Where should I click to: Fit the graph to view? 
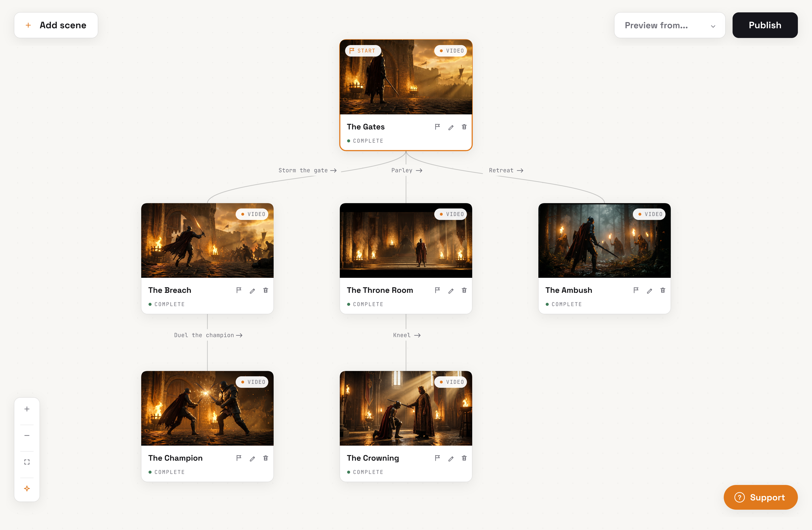pos(27,462)
